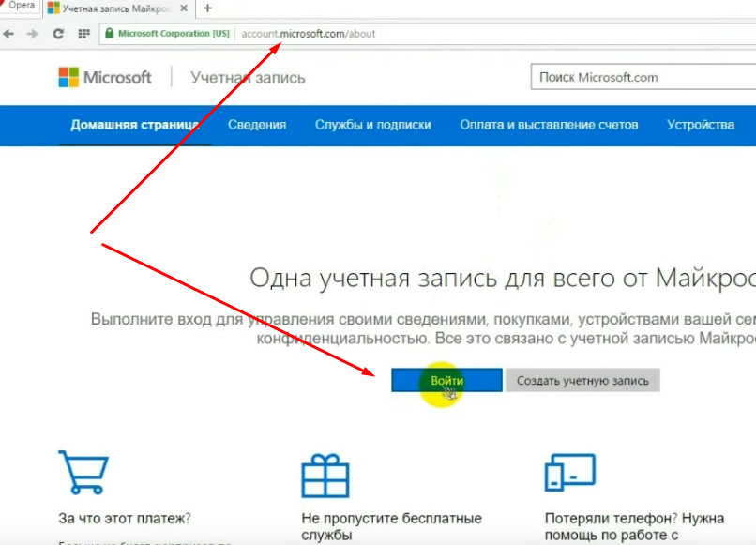Click the phone and tablet devices icon
Image resolution: width=756 pixels, height=545 pixels.
[x=570, y=472]
